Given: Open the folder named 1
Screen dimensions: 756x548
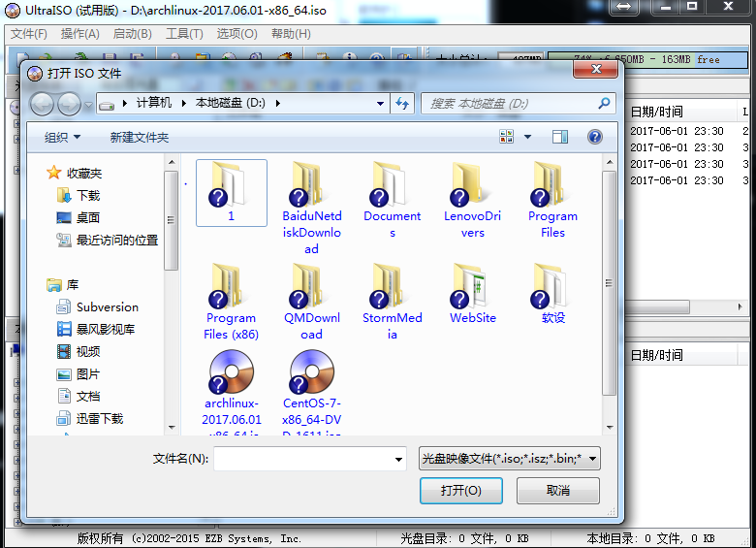Looking at the screenshot, I should click(232, 192).
